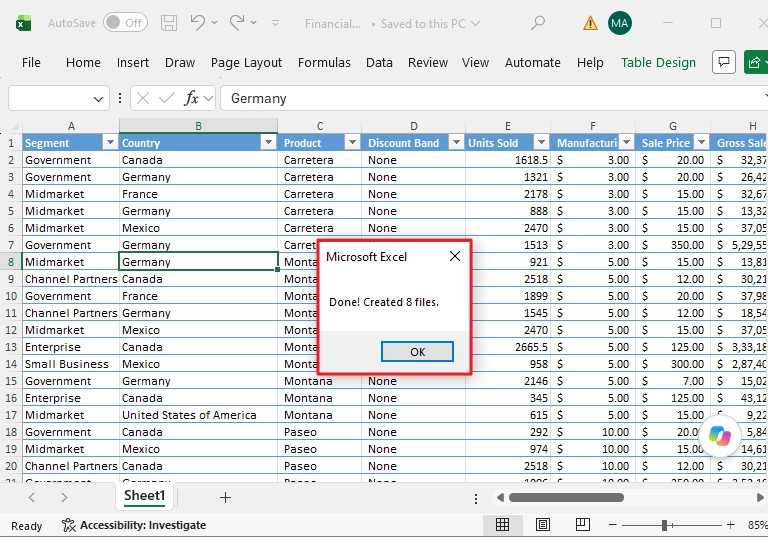Open the Table Design ribbon tab
Image resolution: width=768 pixels, height=537 pixels.
[x=658, y=63]
